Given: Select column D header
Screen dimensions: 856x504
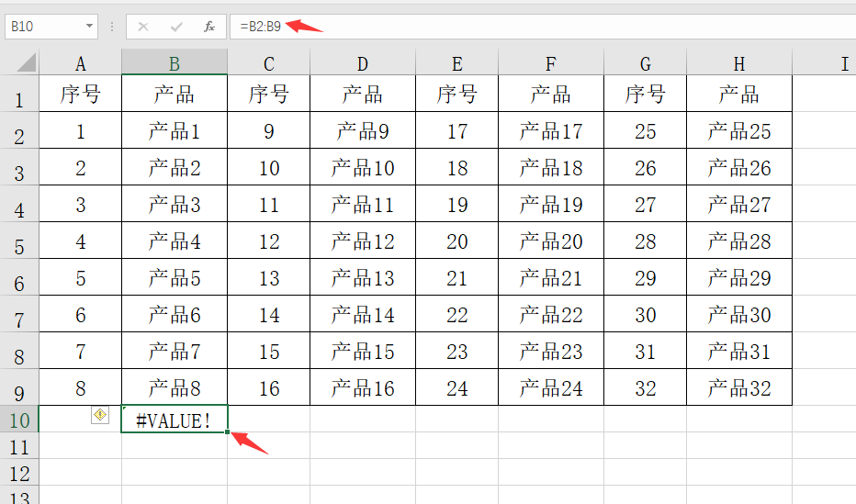Looking at the screenshot, I should [x=363, y=62].
